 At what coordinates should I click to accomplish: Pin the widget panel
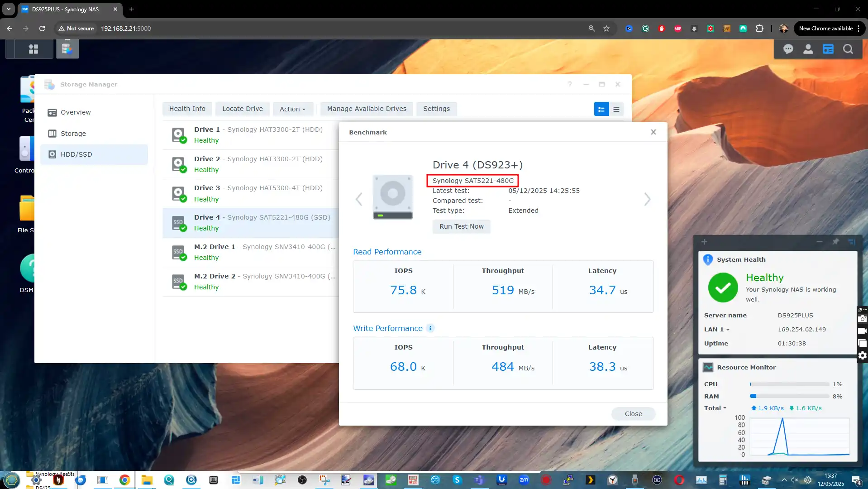point(836,242)
